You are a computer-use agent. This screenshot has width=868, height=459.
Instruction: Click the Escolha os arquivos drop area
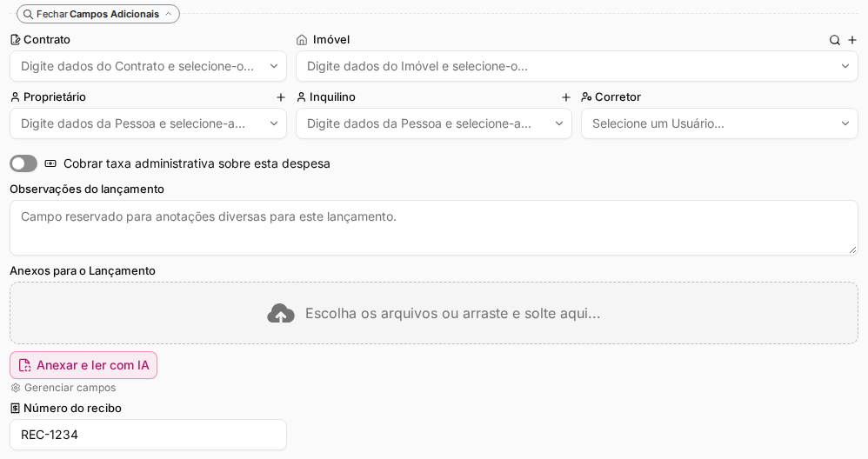point(433,313)
